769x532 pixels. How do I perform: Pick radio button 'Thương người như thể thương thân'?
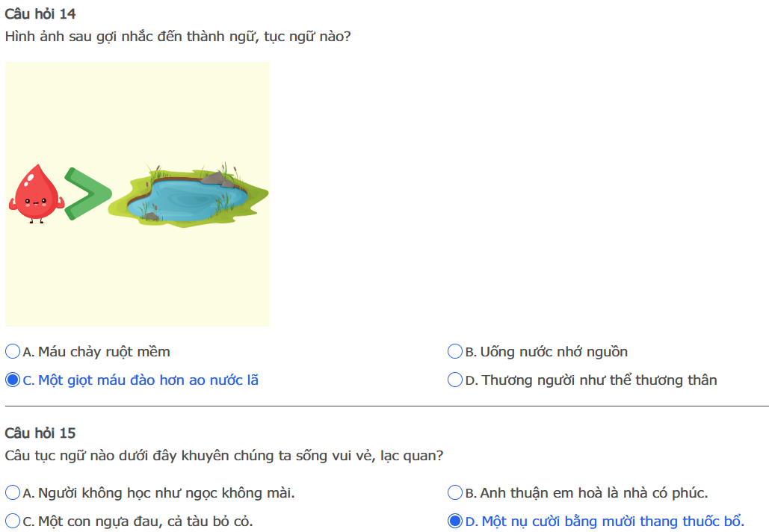[x=454, y=380]
